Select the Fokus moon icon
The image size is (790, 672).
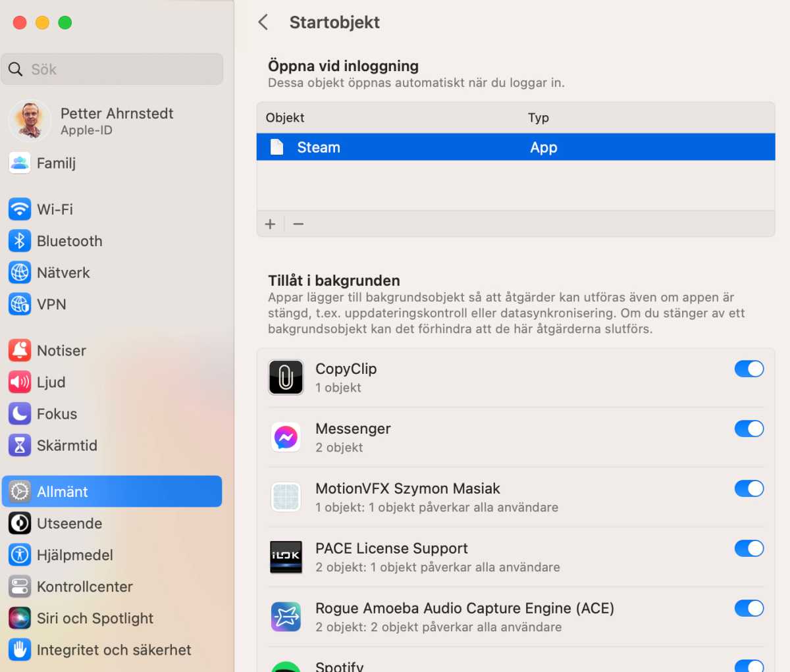(20, 413)
